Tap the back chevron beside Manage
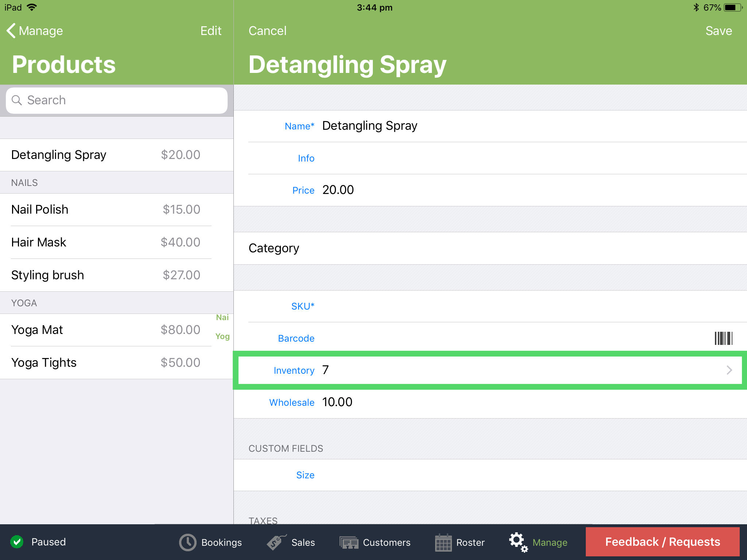 [11, 31]
